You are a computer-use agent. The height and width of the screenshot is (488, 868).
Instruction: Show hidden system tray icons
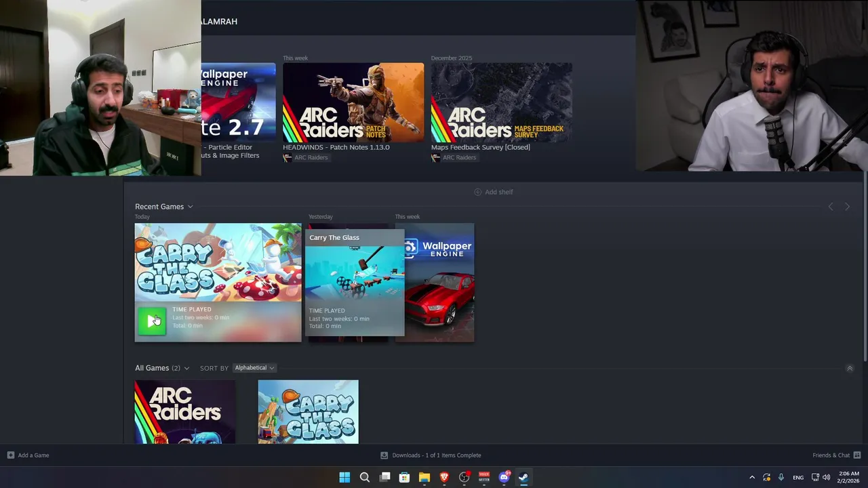tap(752, 477)
